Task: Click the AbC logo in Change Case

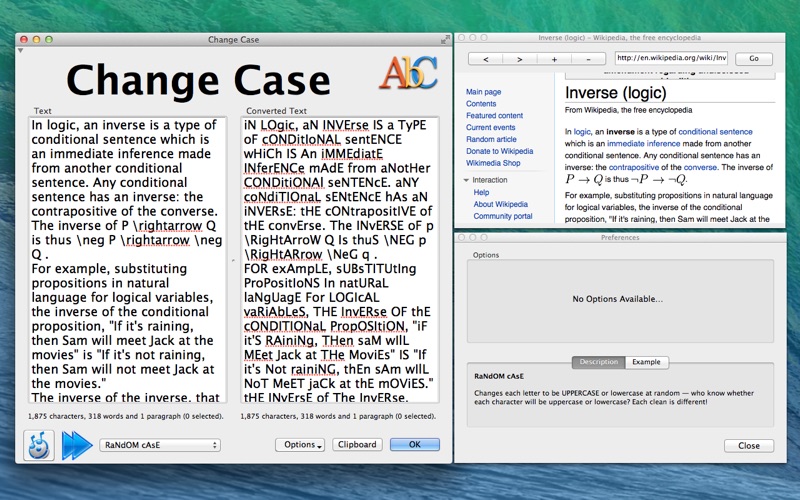Action: 409,73
